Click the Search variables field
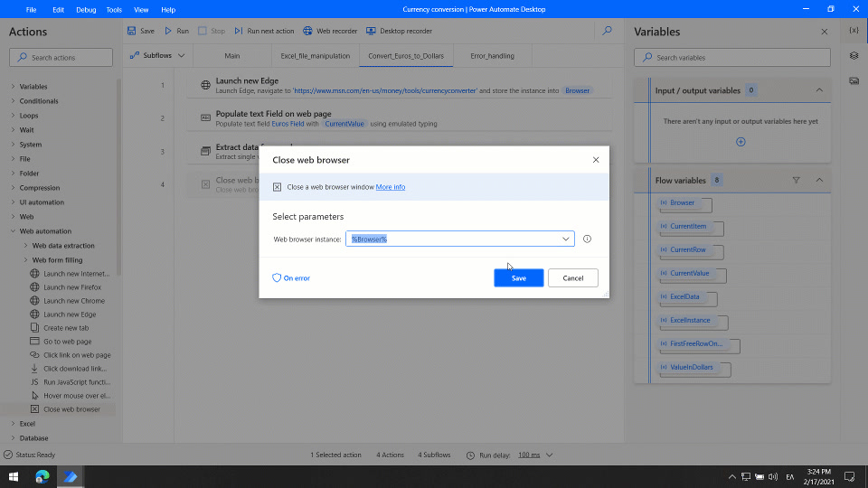Screen dimensions: 868x488 pyautogui.click(x=731, y=58)
